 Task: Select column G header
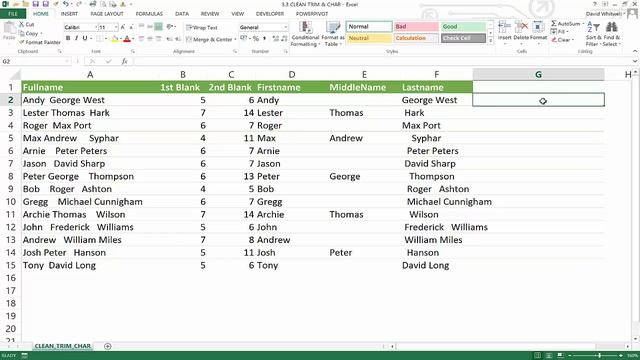click(538, 74)
